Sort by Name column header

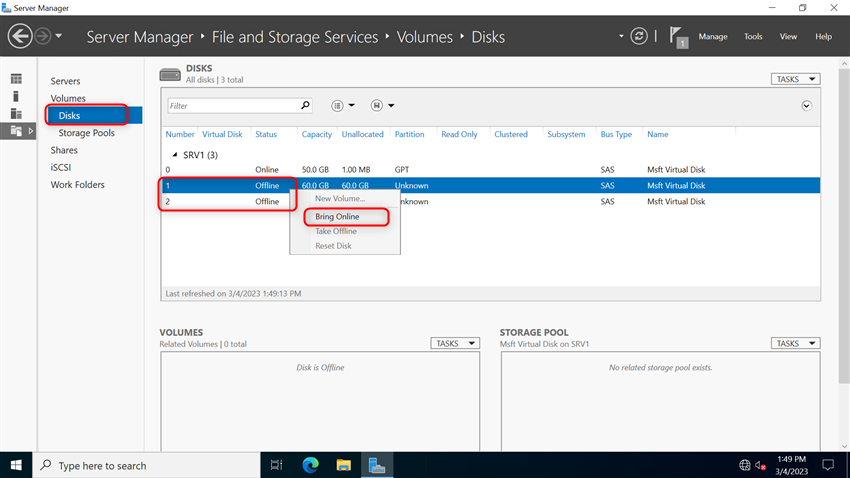click(x=658, y=134)
